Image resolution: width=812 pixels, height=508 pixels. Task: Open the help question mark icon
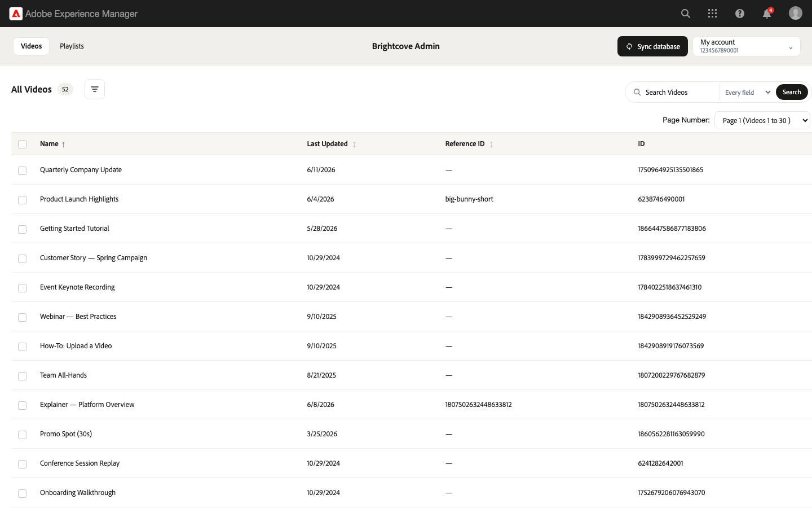point(740,14)
